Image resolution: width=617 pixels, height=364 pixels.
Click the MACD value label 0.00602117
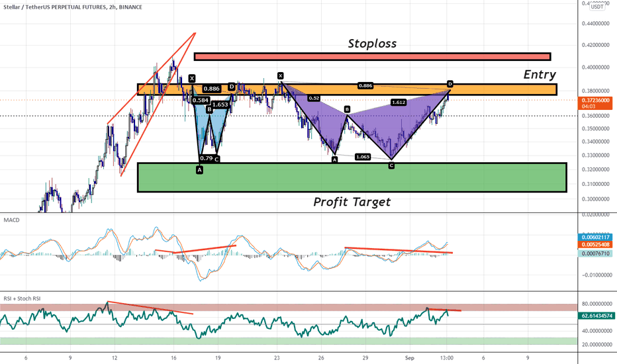(596, 237)
